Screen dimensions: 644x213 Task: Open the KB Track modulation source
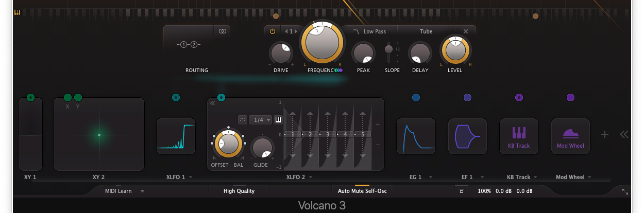tap(519, 136)
